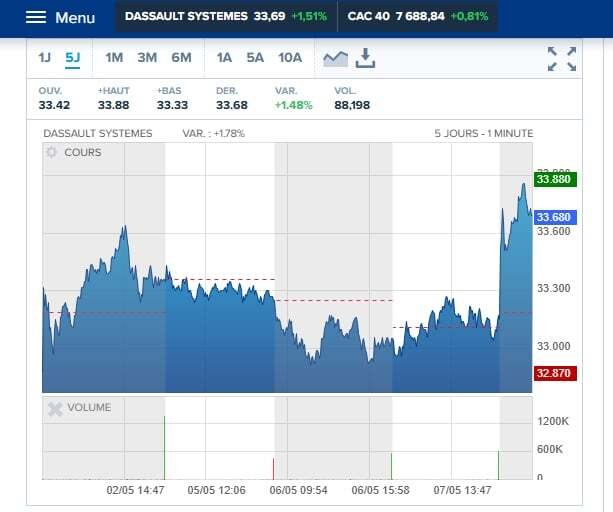Click the COURS panel label
613x512 pixels.
(83, 152)
